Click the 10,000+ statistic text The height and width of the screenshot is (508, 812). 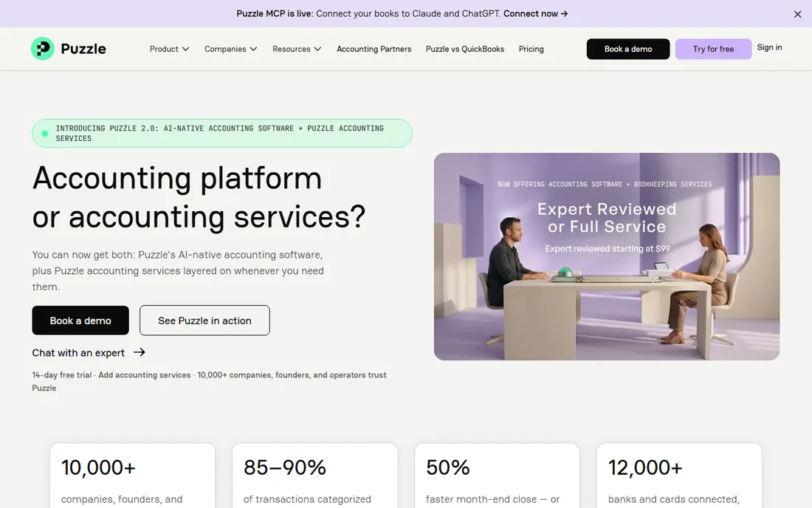tap(98, 467)
